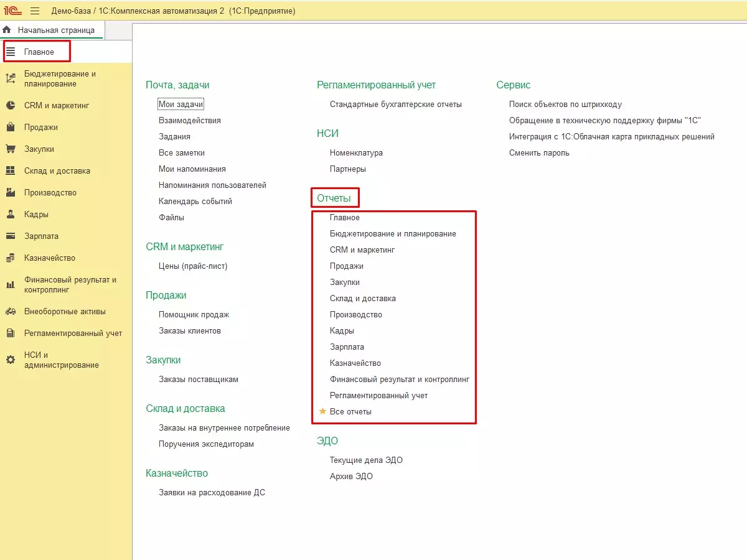This screenshot has height=560, width=747.
Task: Click the CRM и маркетинг pie chart icon
Action: point(11,105)
